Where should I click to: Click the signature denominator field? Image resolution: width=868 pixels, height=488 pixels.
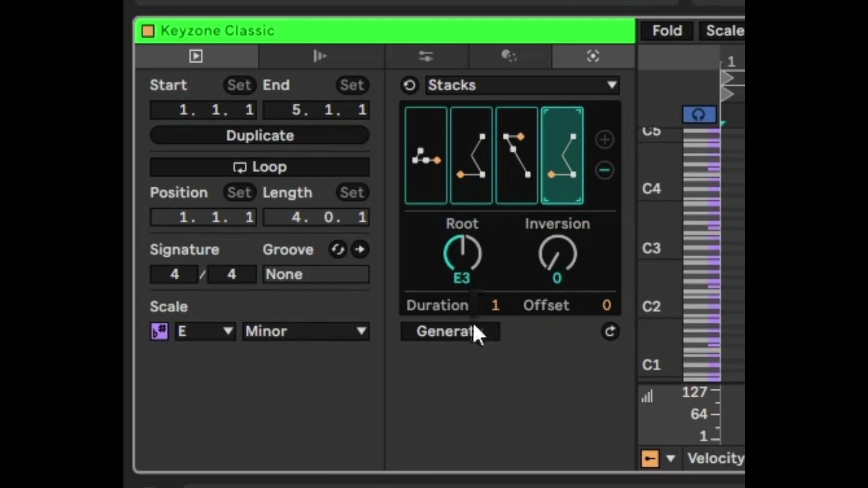(x=231, y=274)
